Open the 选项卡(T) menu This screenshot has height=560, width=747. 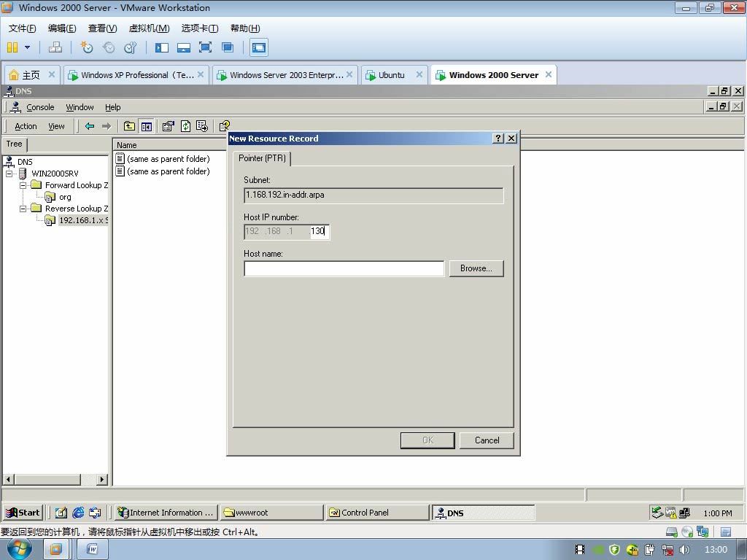click(200, 28)
